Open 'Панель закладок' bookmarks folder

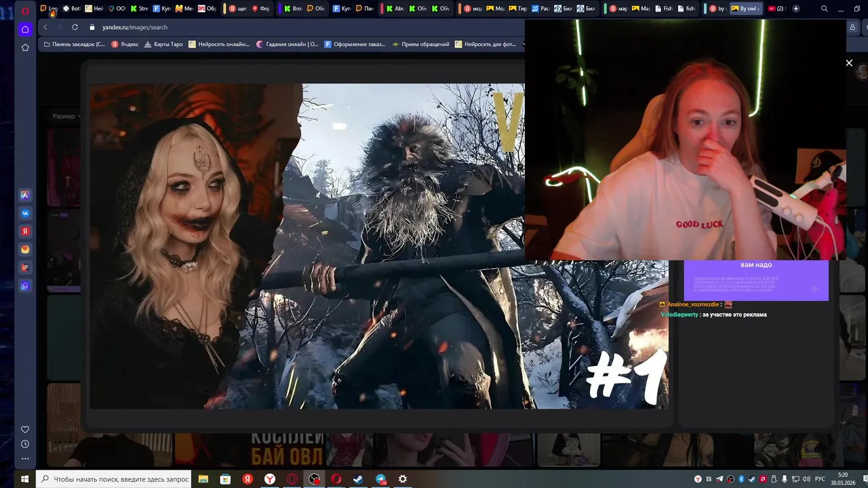(75, 44)
